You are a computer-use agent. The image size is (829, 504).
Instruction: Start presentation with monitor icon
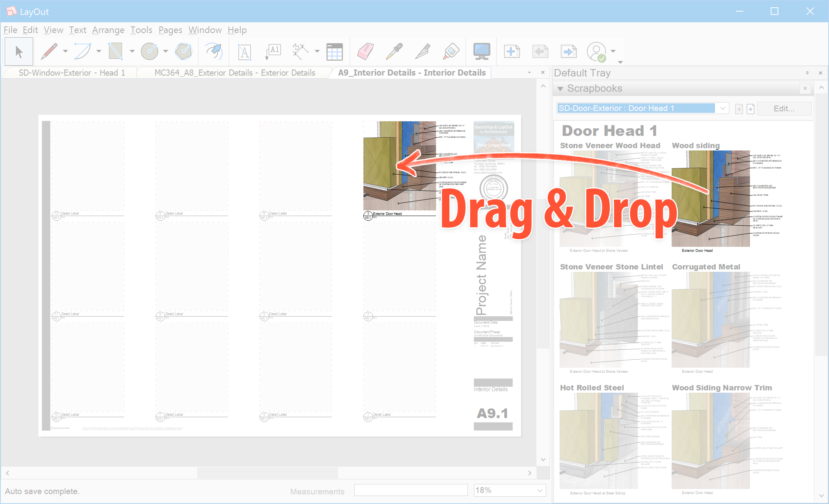tap(481, 51)
